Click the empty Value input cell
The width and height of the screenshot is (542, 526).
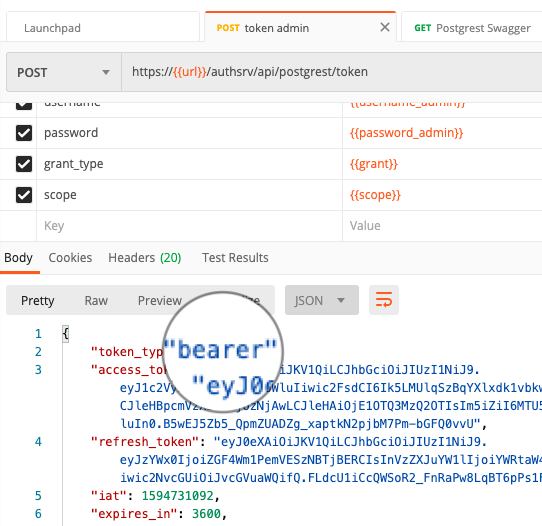coord(442,226)
